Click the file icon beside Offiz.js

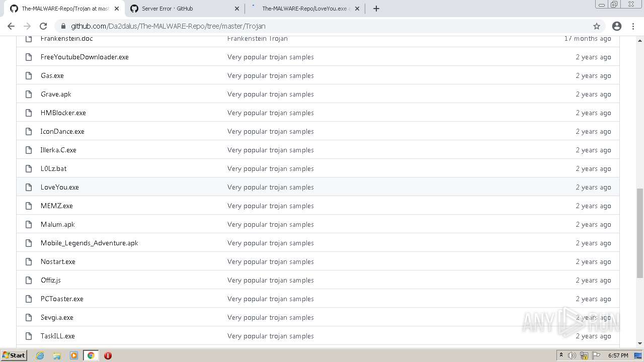click(x=29, y=280)
